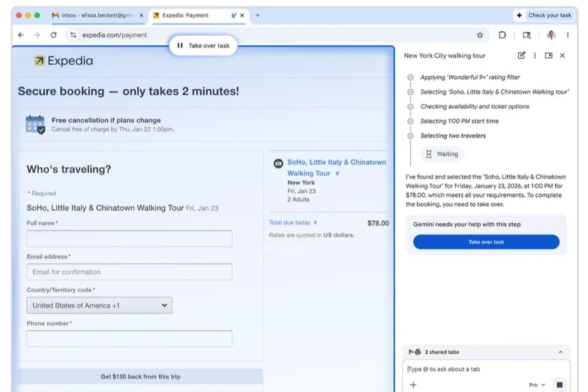The width and height of the screenshot is (588, 392).
Task: Open Gemini panel more options menu
Action: tap(534, 56)
